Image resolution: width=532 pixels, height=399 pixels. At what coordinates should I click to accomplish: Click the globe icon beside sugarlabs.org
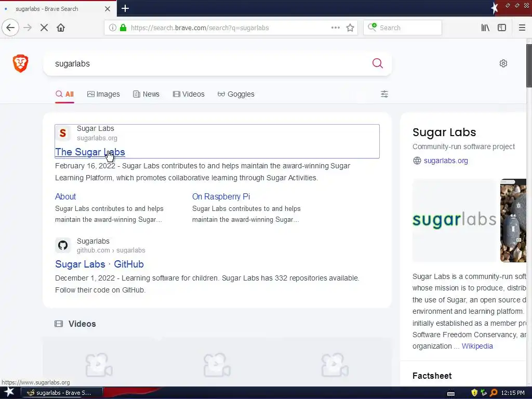[x=417, y=161]
